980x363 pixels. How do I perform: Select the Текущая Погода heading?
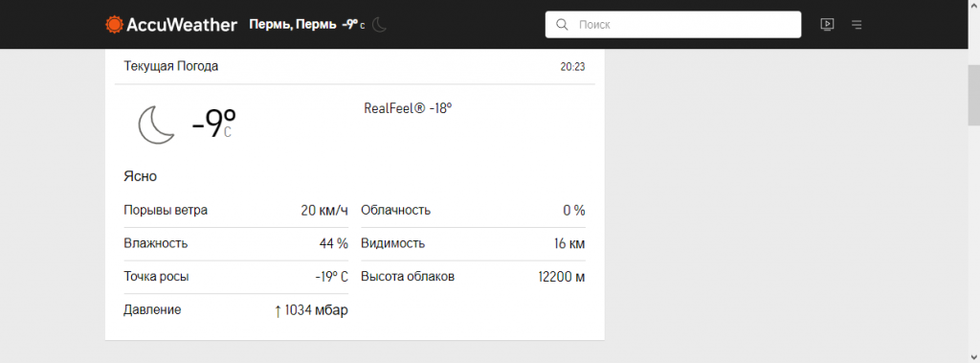pyautogui.click(x=171, y=66)
